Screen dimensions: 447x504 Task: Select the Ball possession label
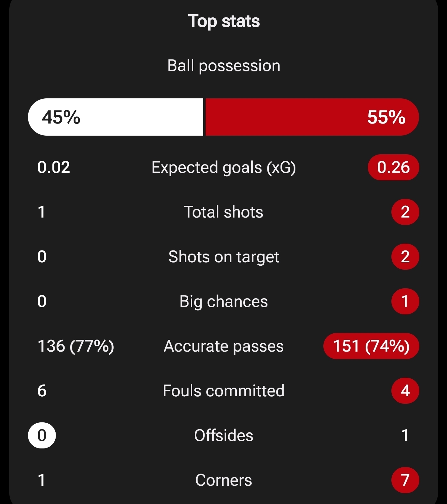click(224, 65)
